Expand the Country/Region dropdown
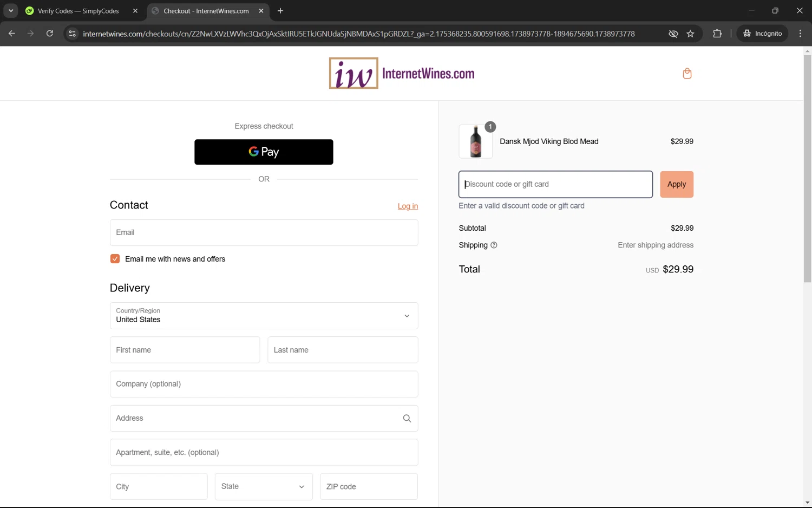The width and height of the screenshot is (812, 508). (264, 316)
